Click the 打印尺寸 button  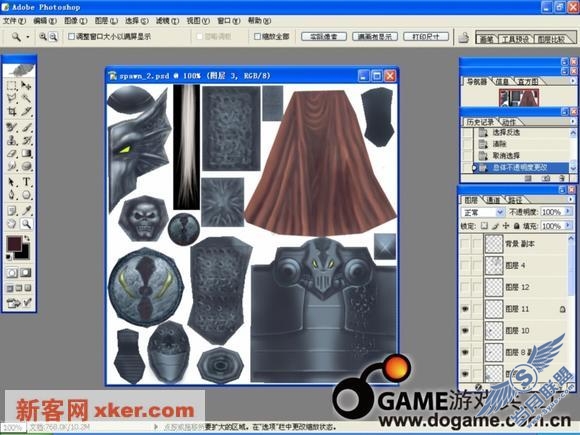pyautogui.click(x=426, y=37)
